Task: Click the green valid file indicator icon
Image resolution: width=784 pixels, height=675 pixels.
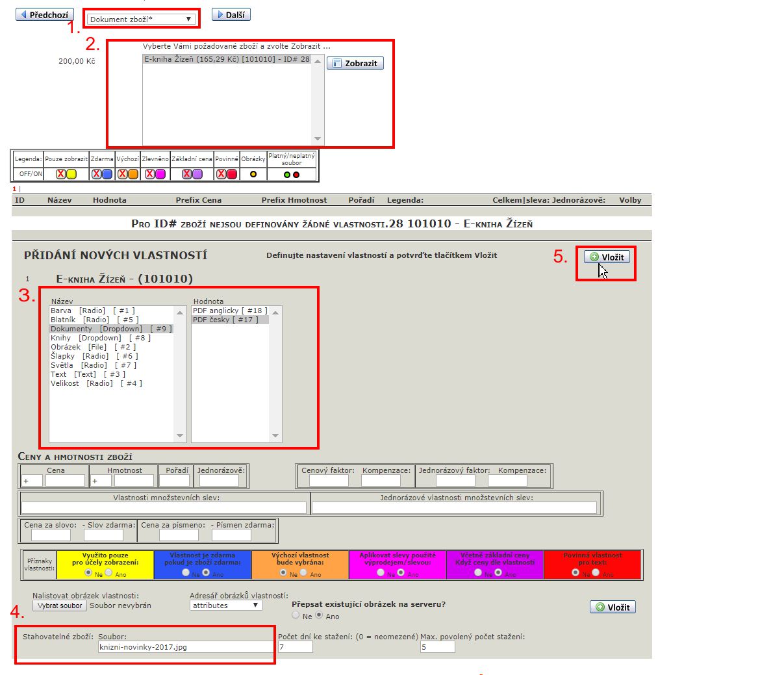Action: point(287,174)
